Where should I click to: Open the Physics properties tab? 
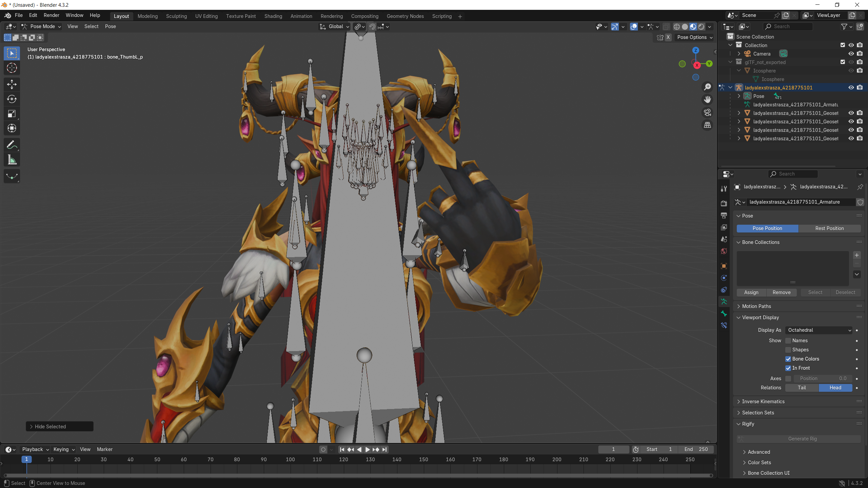[x=724, y=278]
